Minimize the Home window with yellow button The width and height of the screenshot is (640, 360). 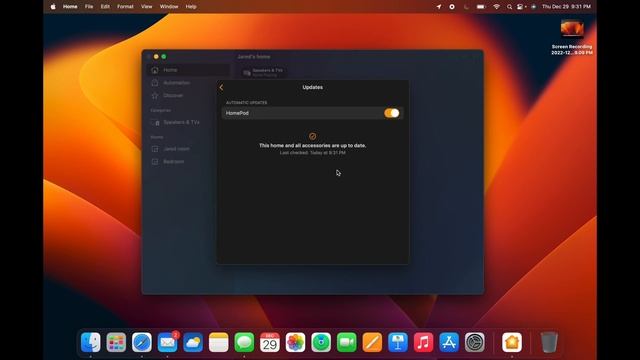tap(156, 57)
